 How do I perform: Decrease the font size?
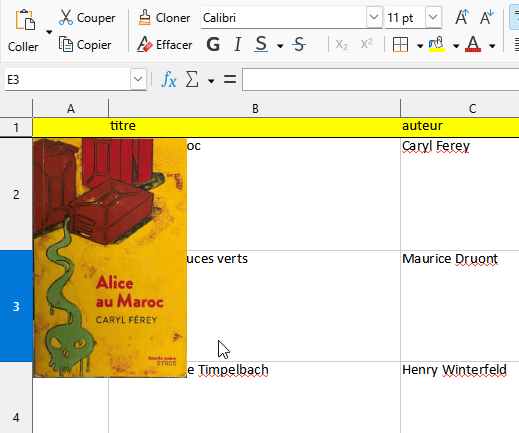coord(487,17)
